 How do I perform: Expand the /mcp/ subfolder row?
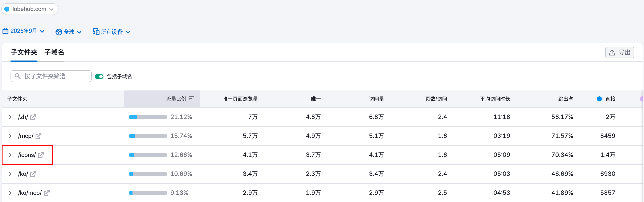(10, 136)
